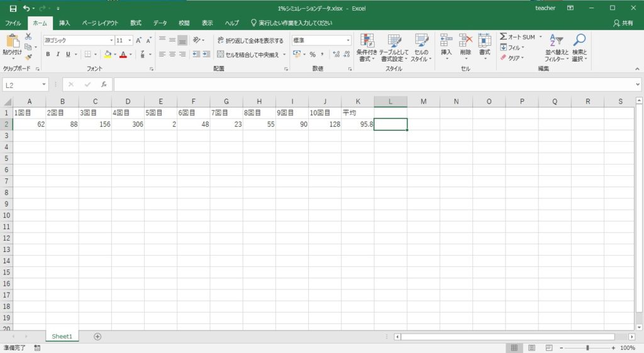Screen dimensions: 644x353
Task: Increase font size with large A
Action: click(x=139, y=40)
